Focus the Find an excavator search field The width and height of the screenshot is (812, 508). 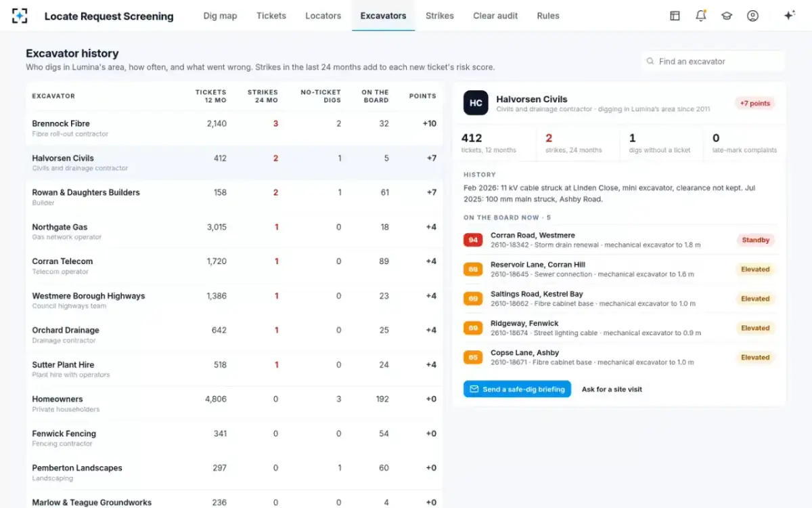pos(713,61)
